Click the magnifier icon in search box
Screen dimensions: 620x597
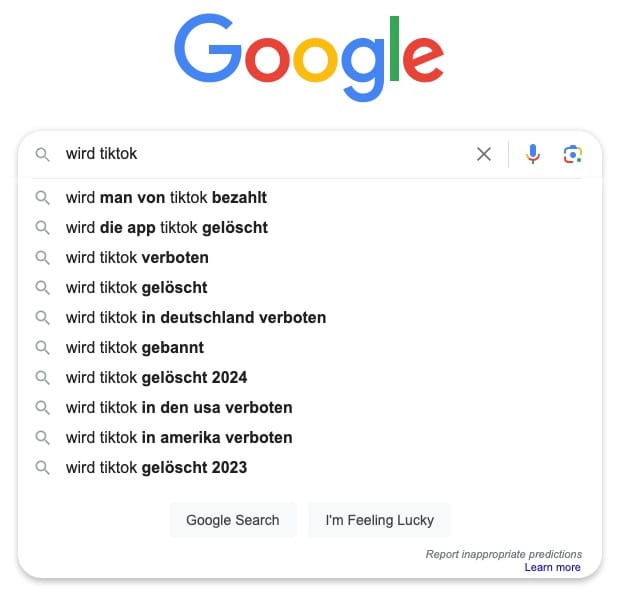click(42, 154)
